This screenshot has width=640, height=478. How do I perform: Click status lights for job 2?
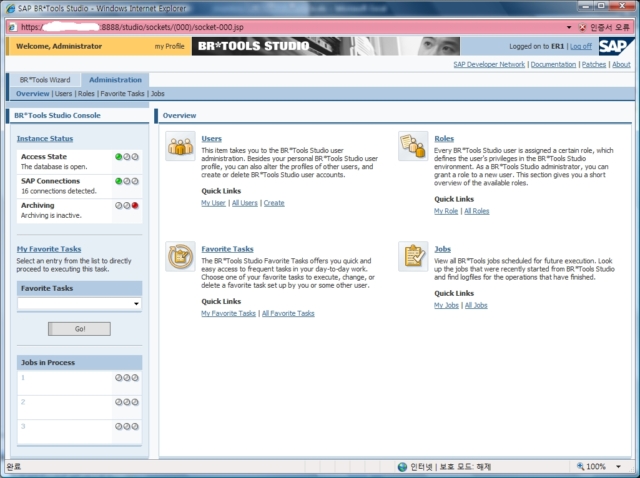[x=127, y=402]
